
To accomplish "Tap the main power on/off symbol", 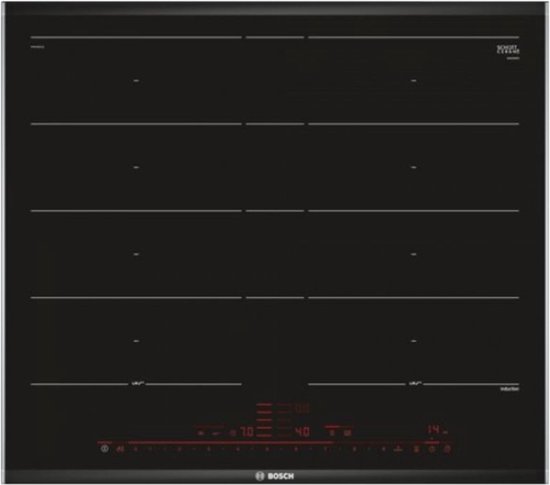I will [105, 449].
